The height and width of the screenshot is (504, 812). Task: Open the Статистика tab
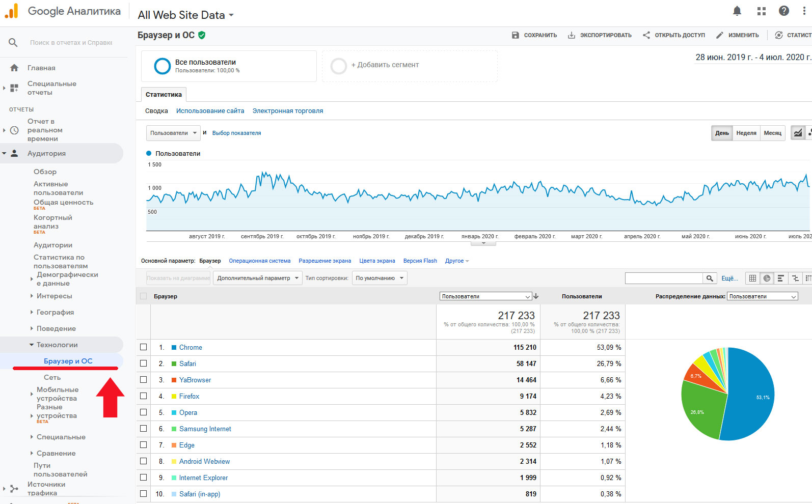pos(164,94)
